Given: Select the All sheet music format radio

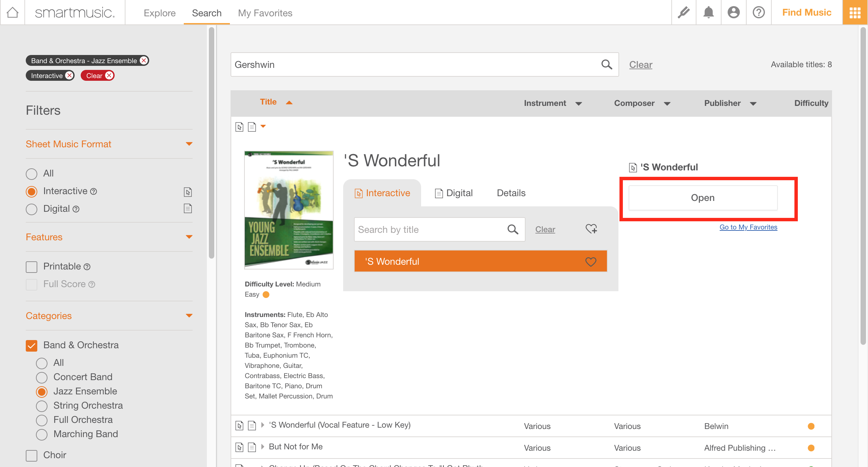Looking at the screenshot, I should coord(32,174).
